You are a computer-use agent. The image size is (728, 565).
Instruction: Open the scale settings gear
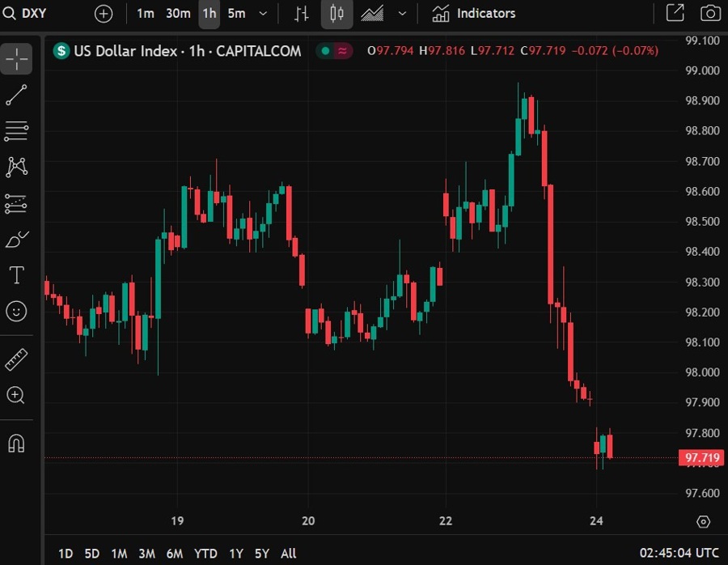click(702, 522)
